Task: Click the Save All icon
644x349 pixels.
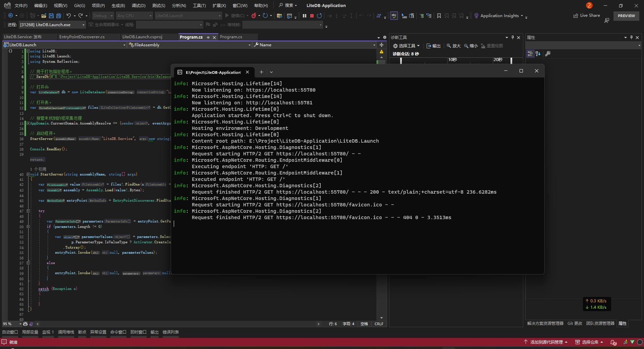Action: [x=59, y=16]
